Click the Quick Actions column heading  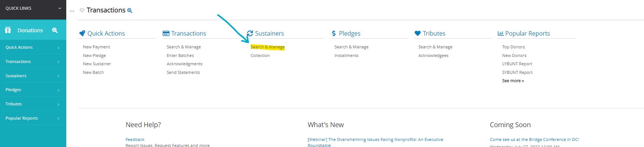click(106, 33)
